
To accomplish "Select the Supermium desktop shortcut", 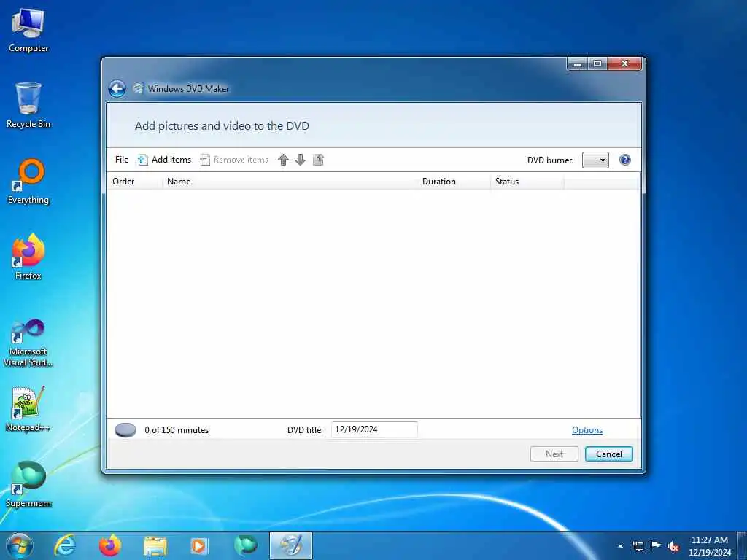I will [x=28, y=484].
